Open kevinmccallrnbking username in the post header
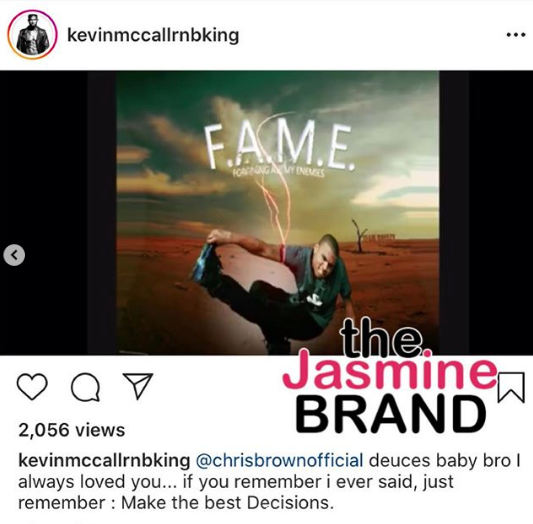 153,35
